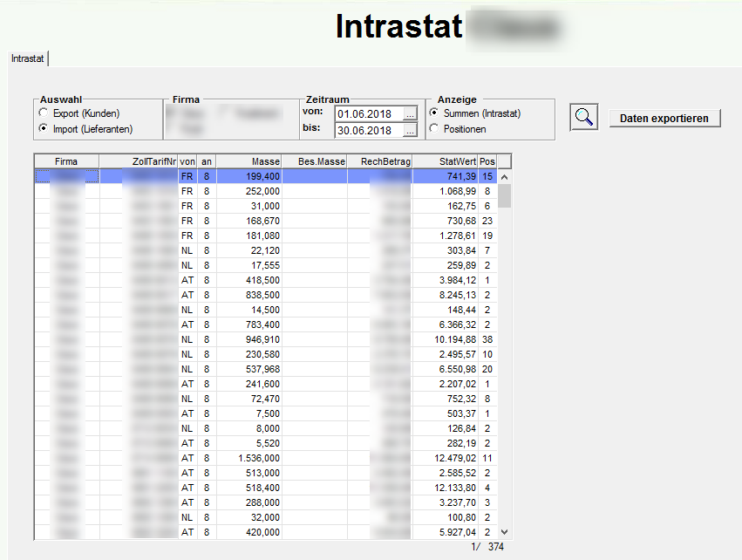742x560 pixels.
Task: Click the scrollbar up arrow
Action: [x=503, y=175]
